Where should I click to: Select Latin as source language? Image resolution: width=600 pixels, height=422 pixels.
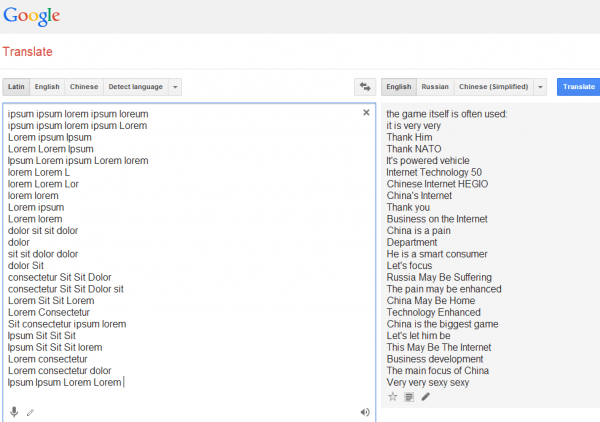tap(17, 87)
